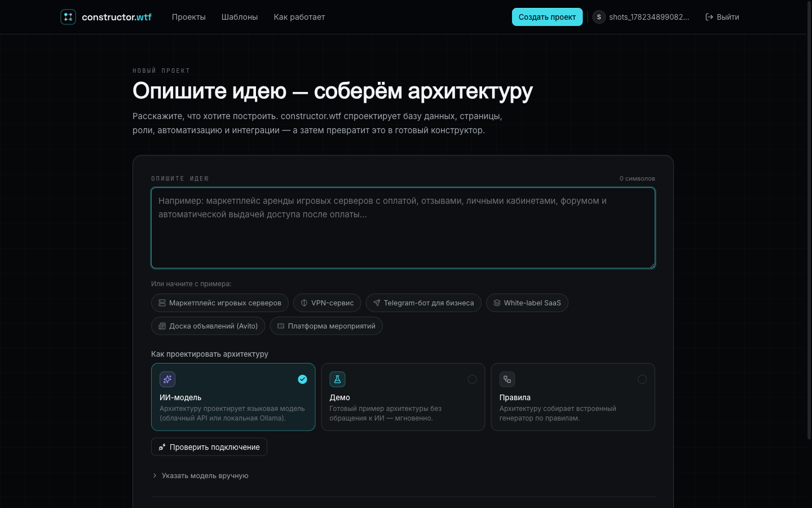Image resolution: width=812 pixels, height=508 pixels.
Task: Click the Демо card description text
Action: 386,413
